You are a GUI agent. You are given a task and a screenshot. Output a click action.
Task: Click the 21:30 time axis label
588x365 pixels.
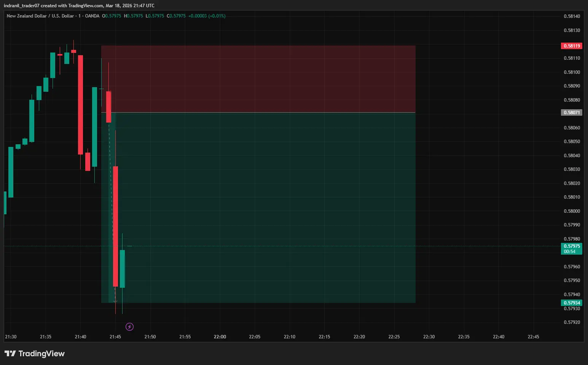11,337
